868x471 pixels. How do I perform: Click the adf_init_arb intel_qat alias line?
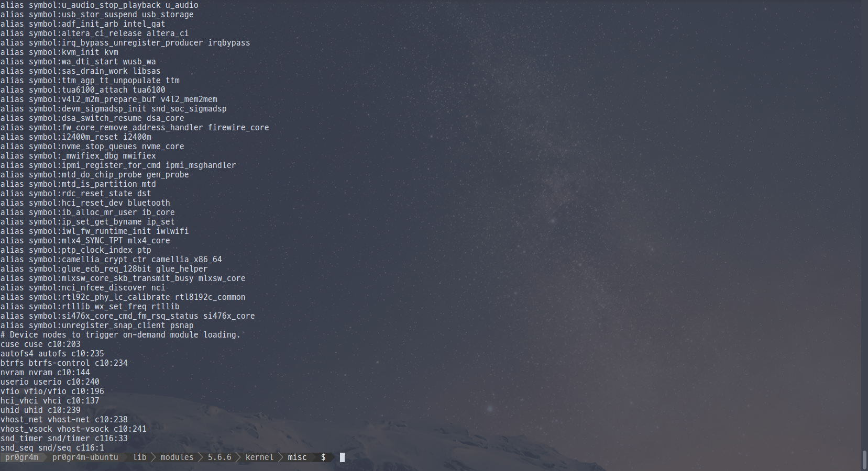tap(83, 24)
